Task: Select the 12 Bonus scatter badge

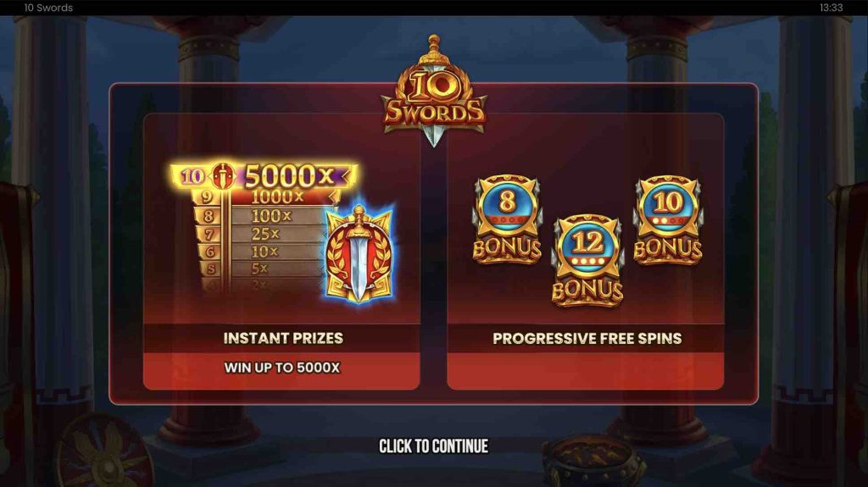Action: pos(587,261)
